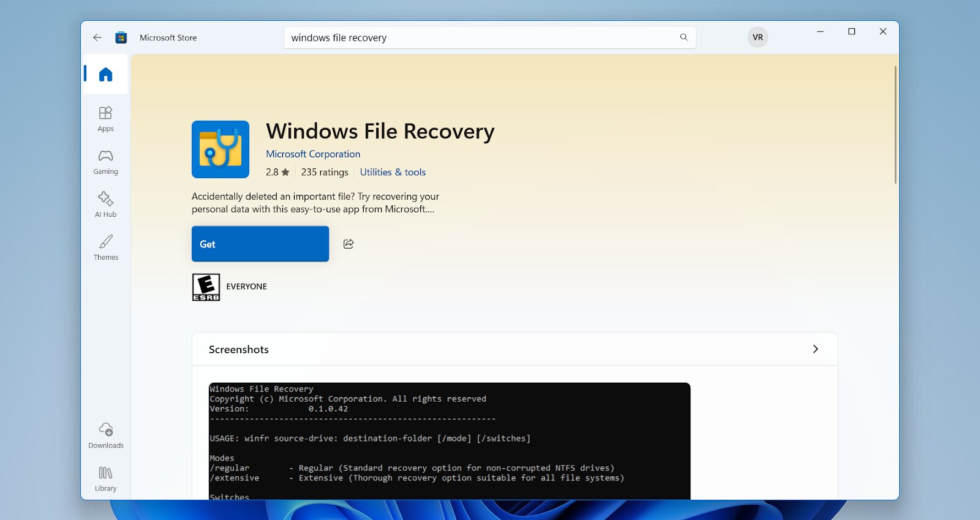
Task: Minimize the Microsoft Store window
Action: pyautogui.click(x=820, y=32)
